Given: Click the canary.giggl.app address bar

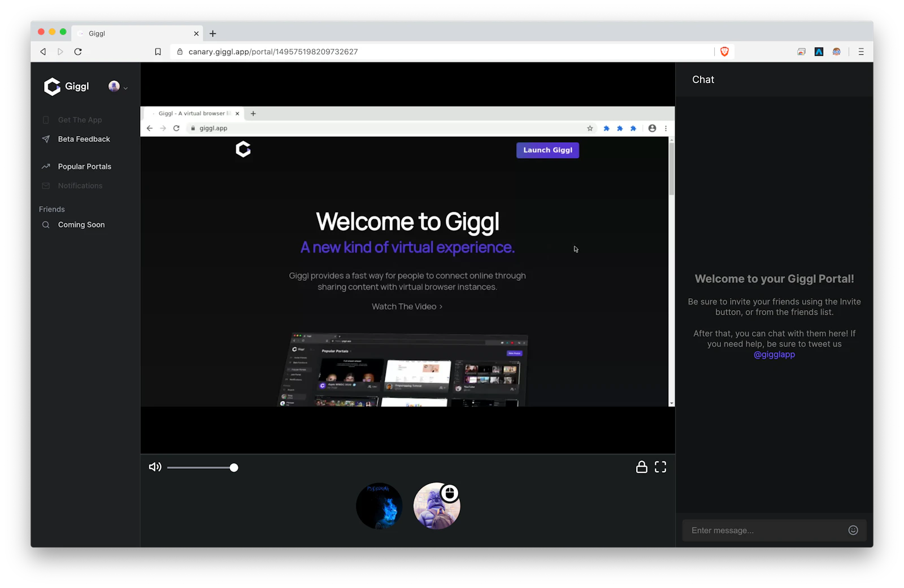Looking at the screenshot, I should (441, 51).
